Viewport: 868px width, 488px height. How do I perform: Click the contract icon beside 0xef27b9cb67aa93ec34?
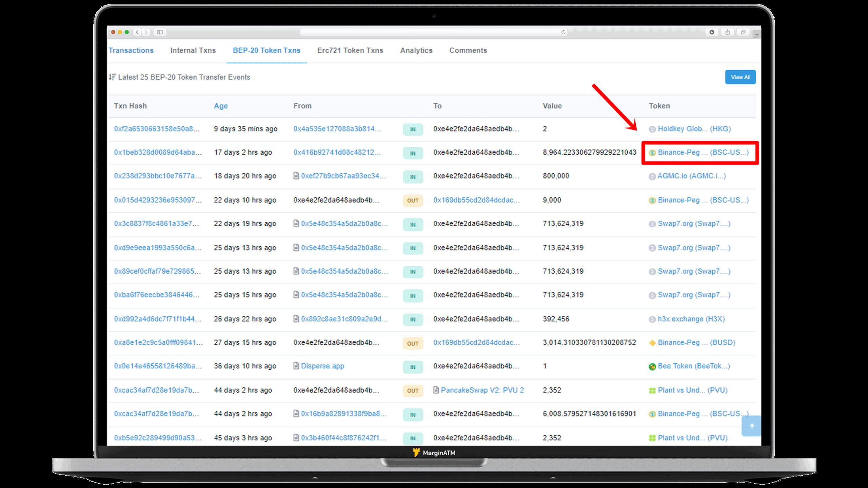(x=296, y=176)
